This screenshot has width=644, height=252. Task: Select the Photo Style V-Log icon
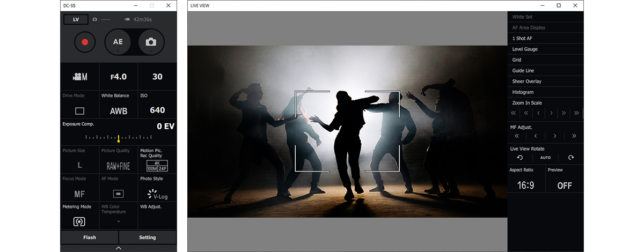[x=157, y=194]
